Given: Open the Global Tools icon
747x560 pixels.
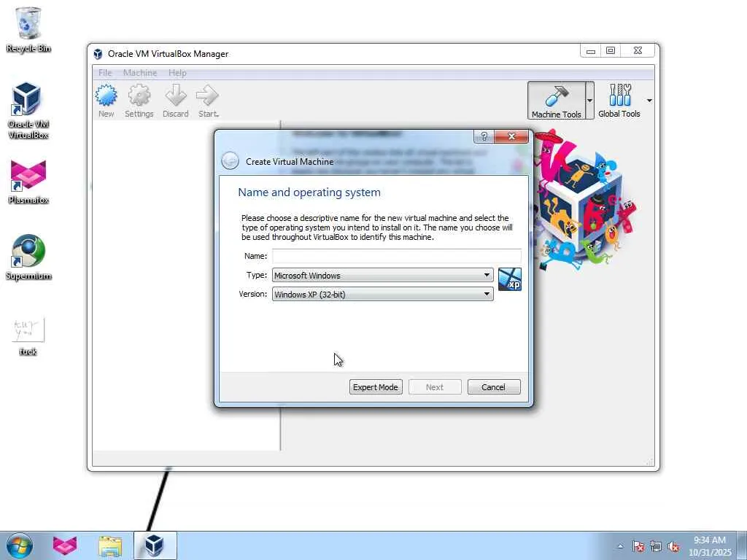Looking at the screenshot, I should pos(619,101).
